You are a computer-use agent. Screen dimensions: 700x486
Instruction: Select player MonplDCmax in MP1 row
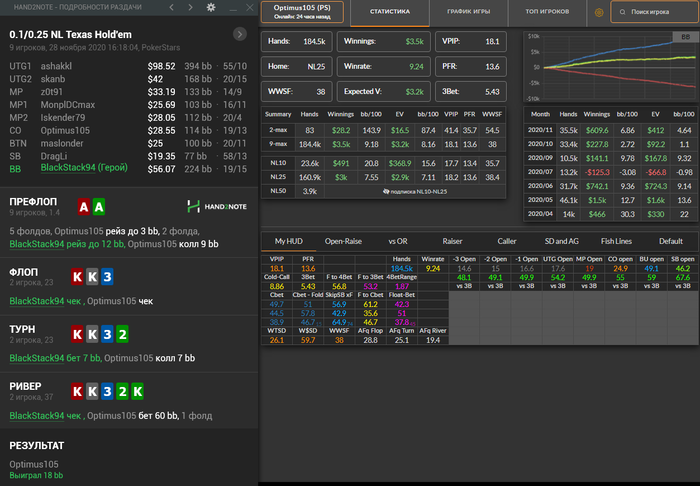[68, 105]
